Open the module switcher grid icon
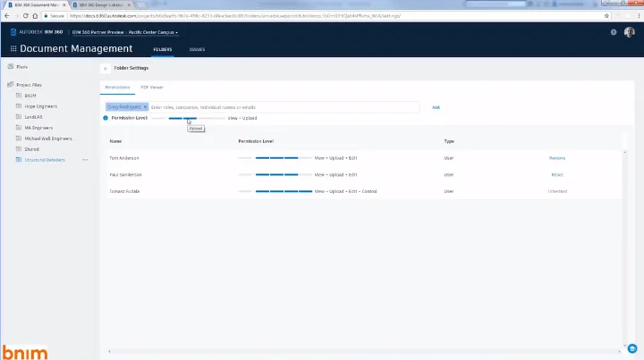The image size is (644, 360). (13, 49)
